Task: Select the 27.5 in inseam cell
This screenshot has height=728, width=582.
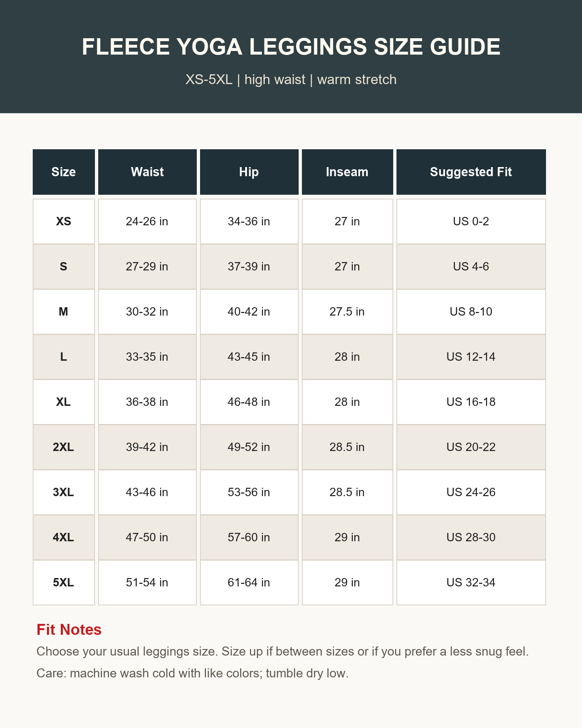Action: click(347, 312)
